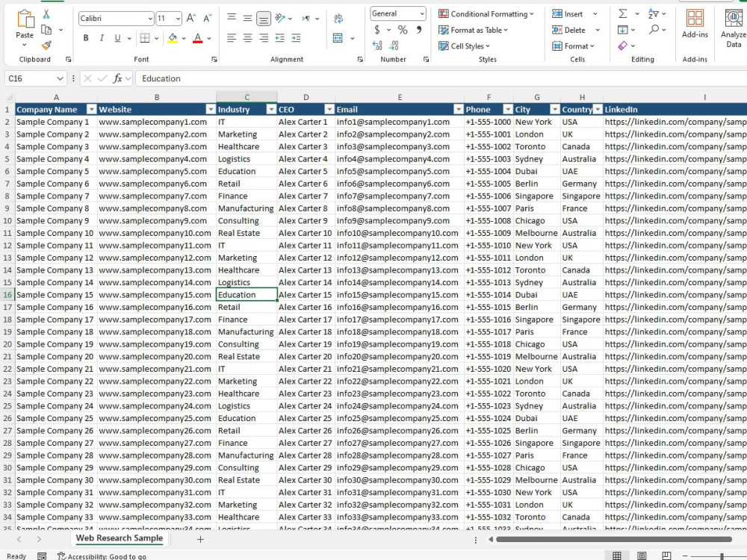The height and width of the screenshot is (560, 747).
Task: Open Conditional Formatting menu
Action: [x=486, y=13]
